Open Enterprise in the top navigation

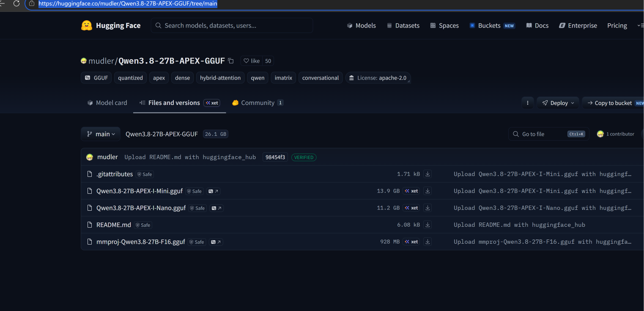click(x=578, y=25)
